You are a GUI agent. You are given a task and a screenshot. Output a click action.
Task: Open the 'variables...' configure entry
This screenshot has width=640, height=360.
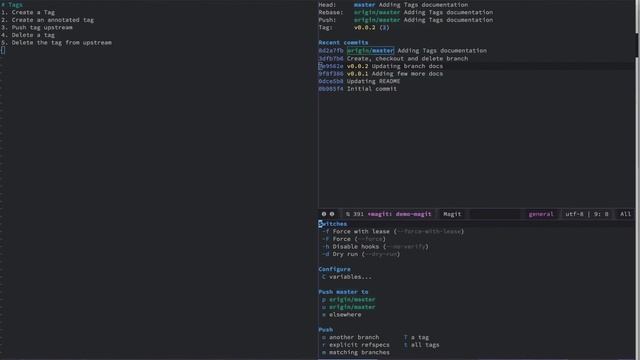[347, 277]
